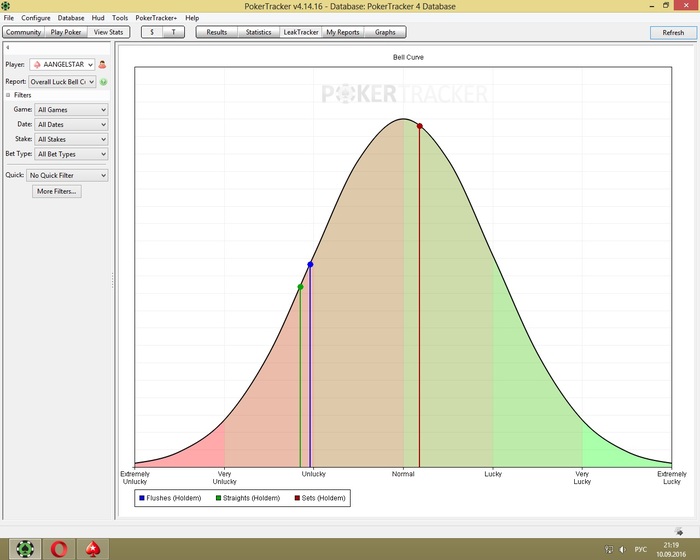Screen dimensions: 700x560
Task: Open the Bet Type filter dropdown
Action: coord(71,154)
